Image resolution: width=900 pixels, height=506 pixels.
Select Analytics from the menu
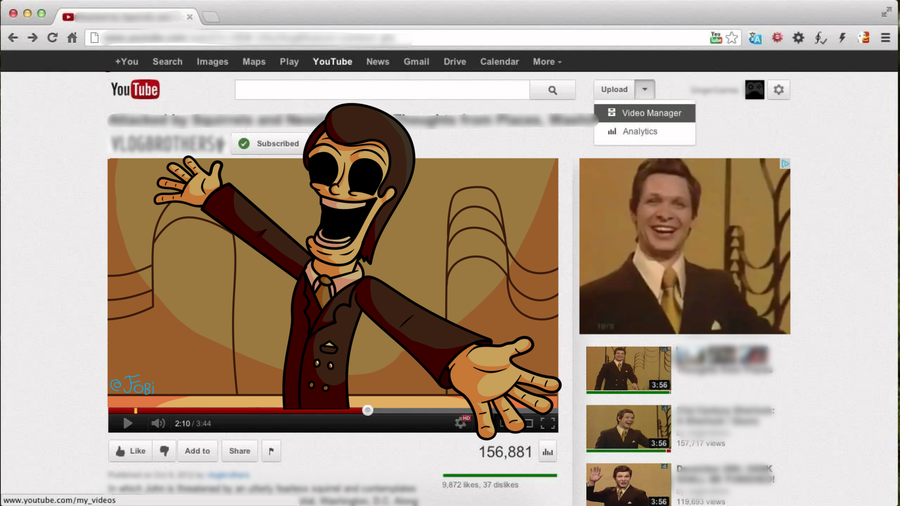(x=645, y=131)
